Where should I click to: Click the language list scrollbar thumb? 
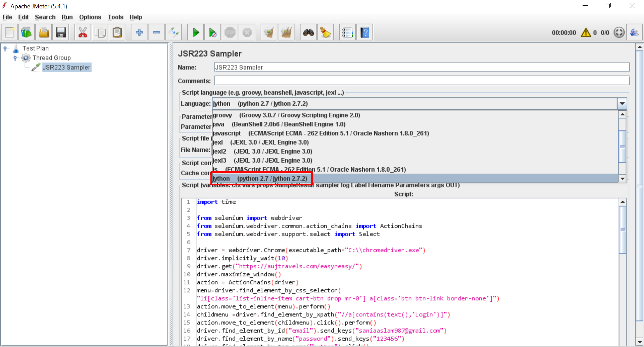tap(623, 147)
